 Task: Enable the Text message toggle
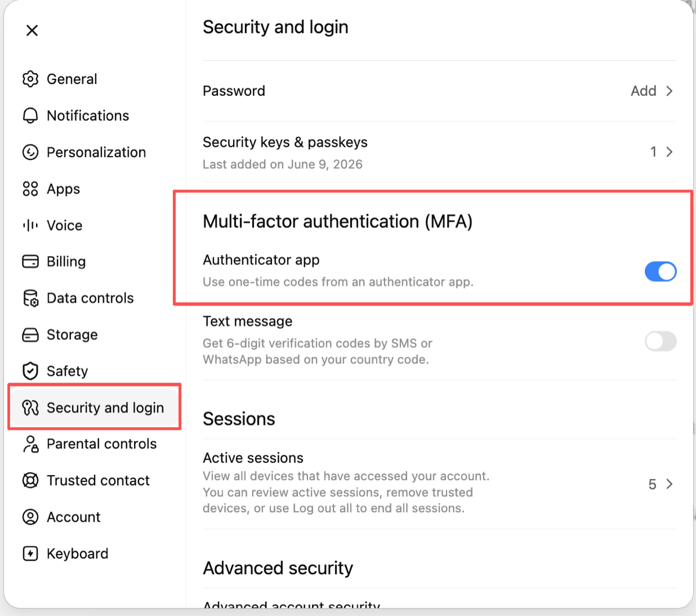click(661, 341)
